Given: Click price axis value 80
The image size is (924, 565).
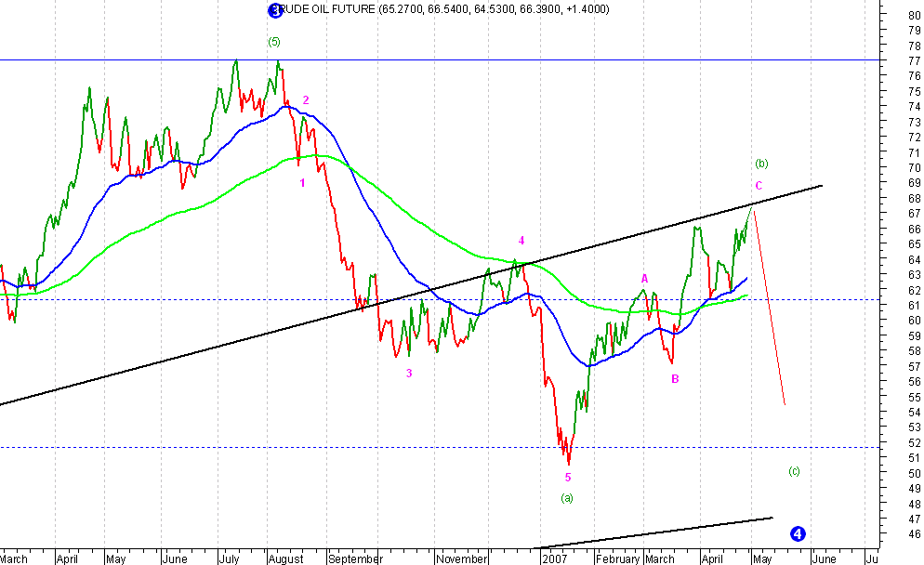Looking at the screenshot, I should [x=915, y=15].
